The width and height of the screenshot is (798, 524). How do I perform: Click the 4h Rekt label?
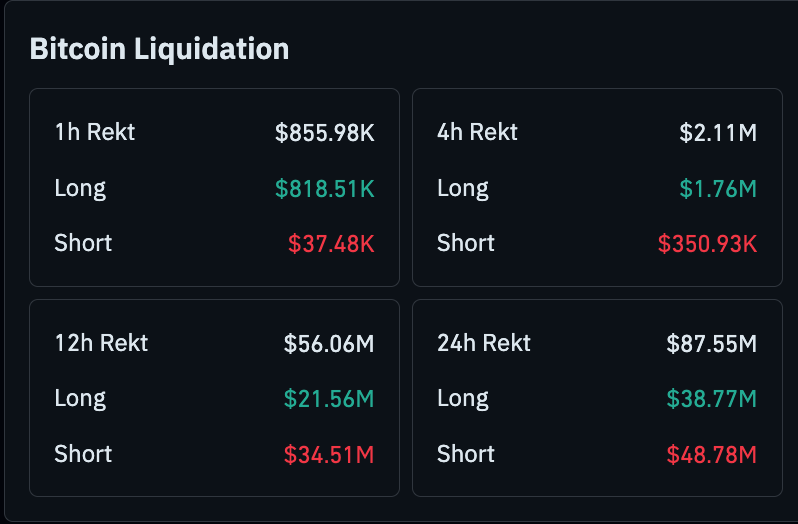click(x=478, y=132)
